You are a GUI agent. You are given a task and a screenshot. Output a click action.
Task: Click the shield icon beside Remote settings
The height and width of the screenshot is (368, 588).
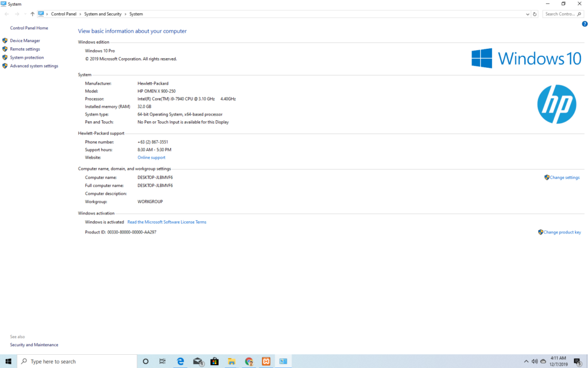tap(5, 49)
